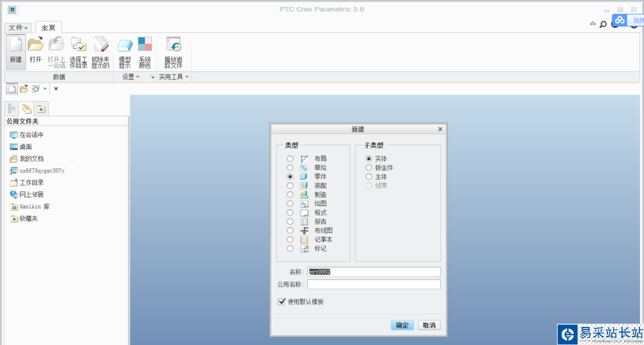Open Manikin 库 entry

pyautogui.click(x=30, y=206)
